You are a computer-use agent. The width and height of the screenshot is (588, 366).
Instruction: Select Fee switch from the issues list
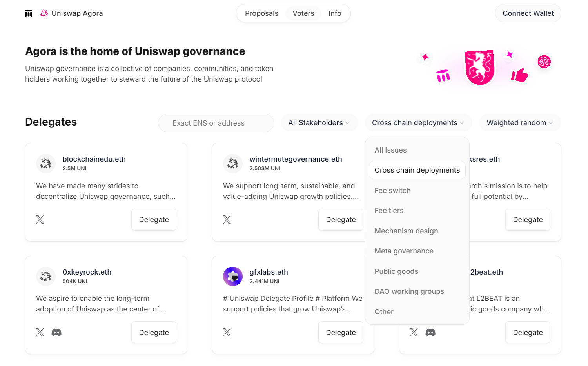click(392, 191)
